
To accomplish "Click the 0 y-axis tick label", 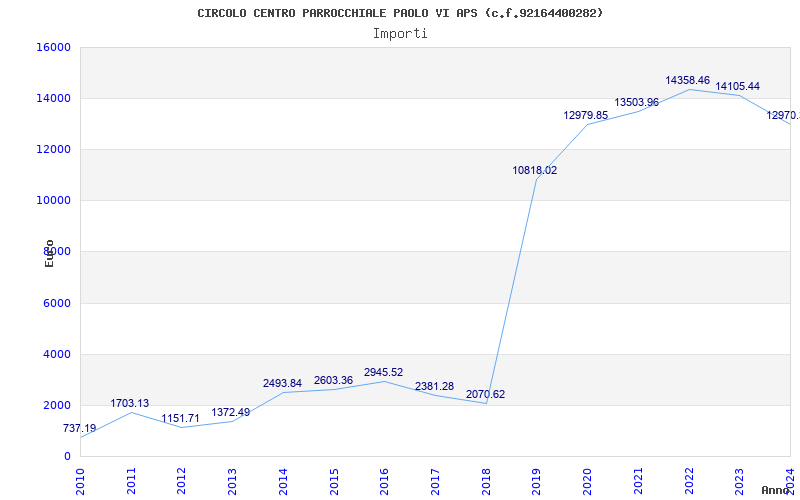I will click(67, 456).
